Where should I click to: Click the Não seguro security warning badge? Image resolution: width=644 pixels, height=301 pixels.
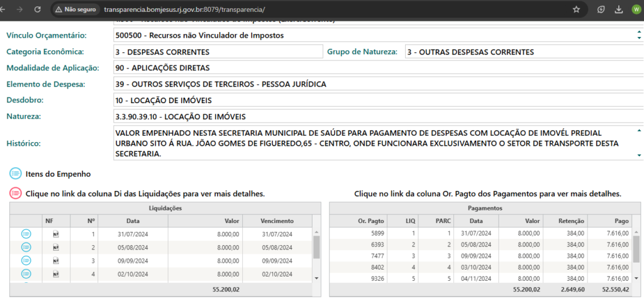click(76, 9)
